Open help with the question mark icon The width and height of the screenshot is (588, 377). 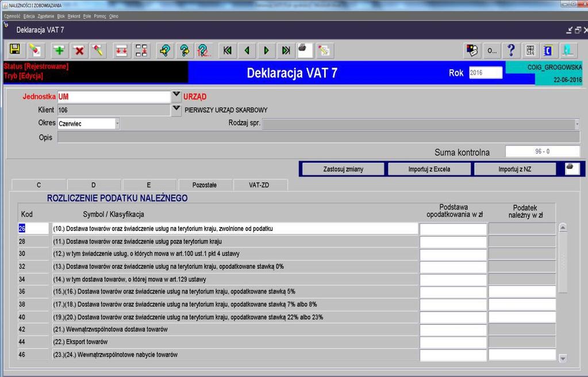coord(511,50)
